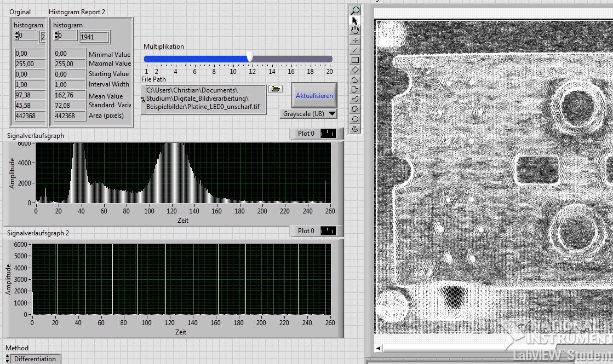Image resolution: width=613 pixels, height=364 pixels.
Task: Click the image's horizontal scrollbar left arrow
Action: [x=378, y=348]
